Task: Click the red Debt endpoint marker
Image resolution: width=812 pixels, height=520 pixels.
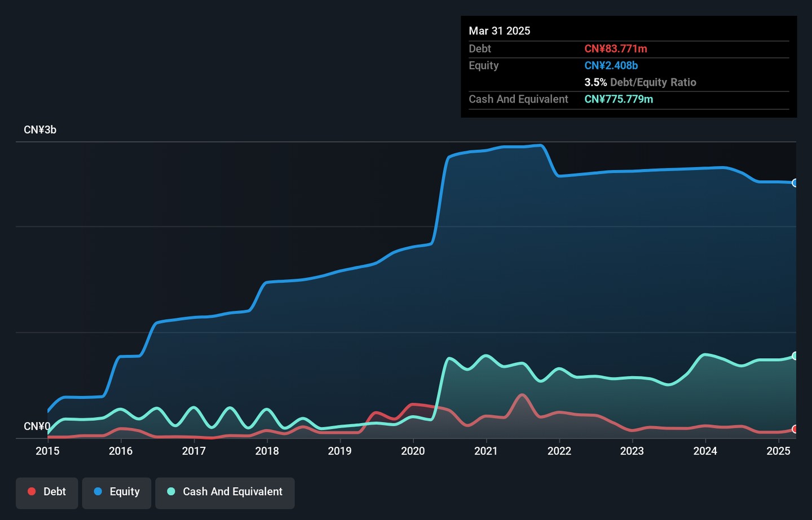Action: point(795,429)
